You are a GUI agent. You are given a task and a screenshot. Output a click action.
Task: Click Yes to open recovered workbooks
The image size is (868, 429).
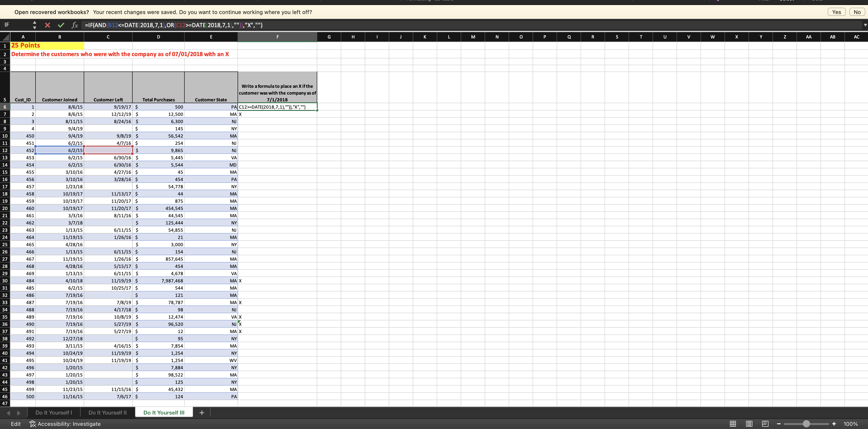point(836,12)
